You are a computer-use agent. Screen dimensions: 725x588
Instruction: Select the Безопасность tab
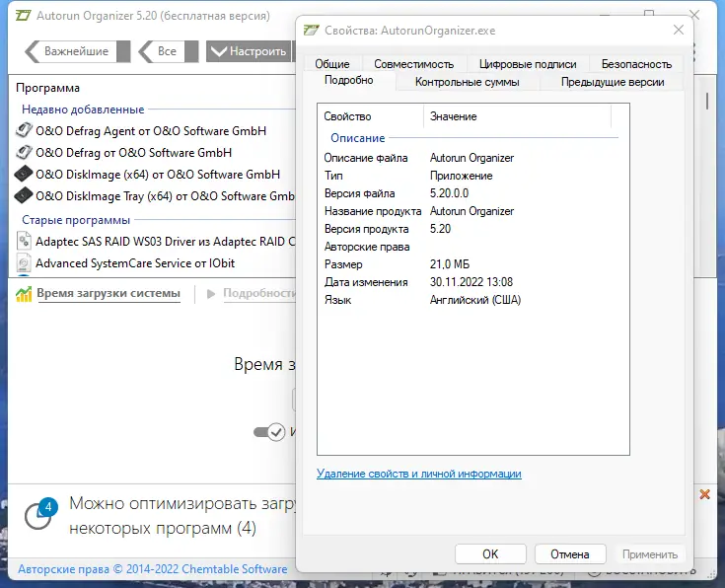coord(636,64)
